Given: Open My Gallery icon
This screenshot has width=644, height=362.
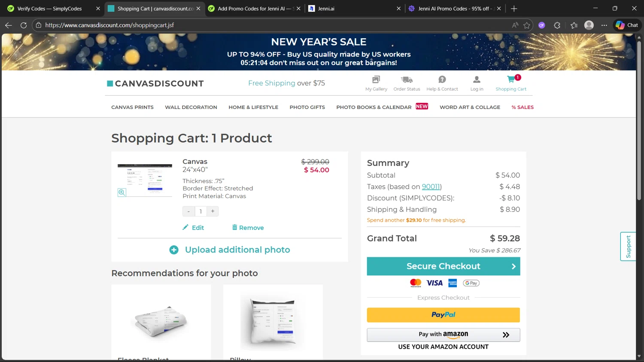Looking at the screenshot, I should coord(376,80).
